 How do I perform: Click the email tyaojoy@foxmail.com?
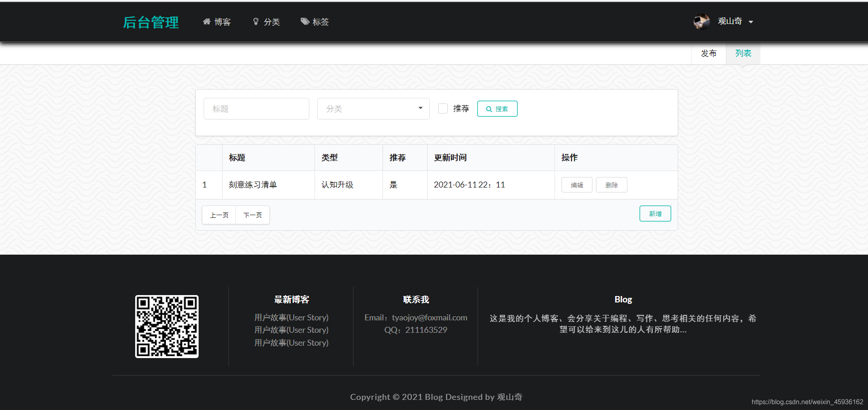(429, 318)
